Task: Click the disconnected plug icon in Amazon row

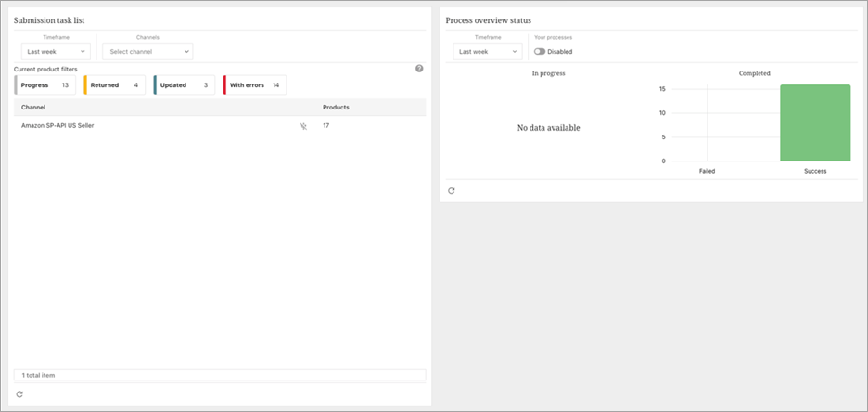Action: (x=303, y=126)
